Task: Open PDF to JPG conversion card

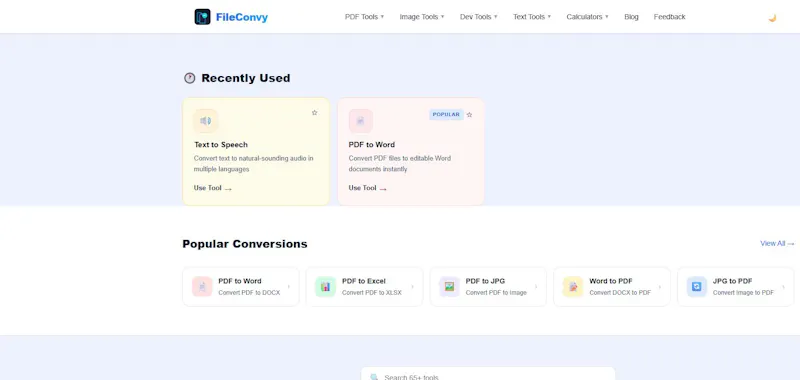Action: [488, 287]
